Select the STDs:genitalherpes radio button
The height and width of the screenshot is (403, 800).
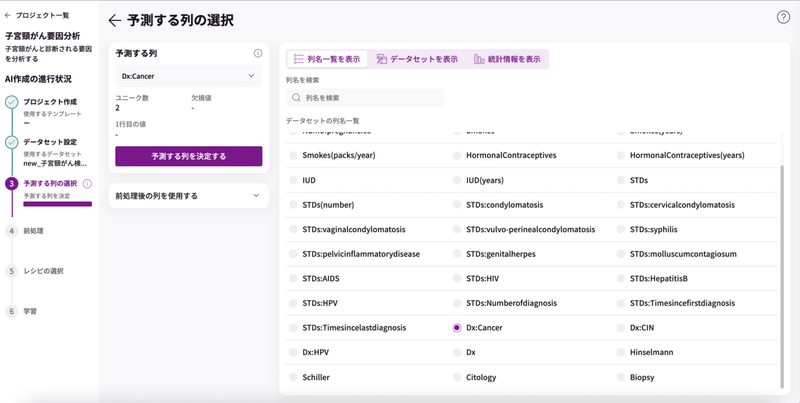[x=457, y=254]
